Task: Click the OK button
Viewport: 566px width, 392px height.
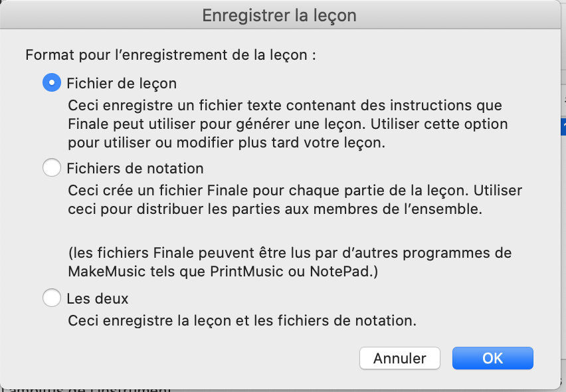Action: coord(492,358)
